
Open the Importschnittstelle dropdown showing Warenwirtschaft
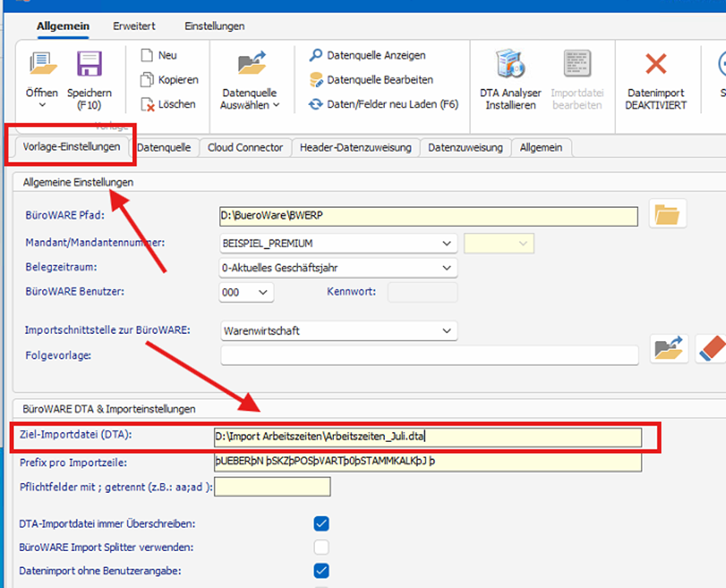tap(339, 331)
